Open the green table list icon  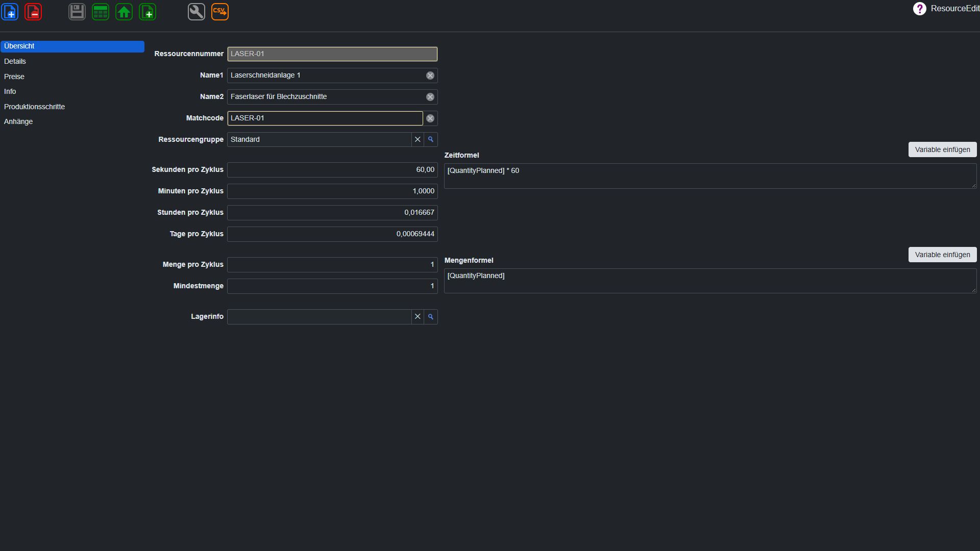coord(101,12)
